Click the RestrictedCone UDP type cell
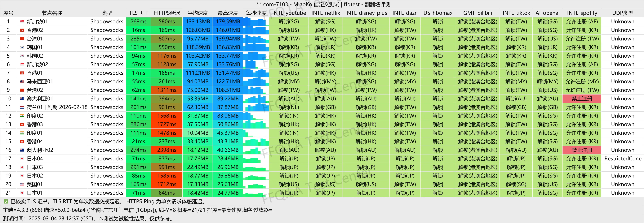Screen dimensions: 644x223 (623, 159)
